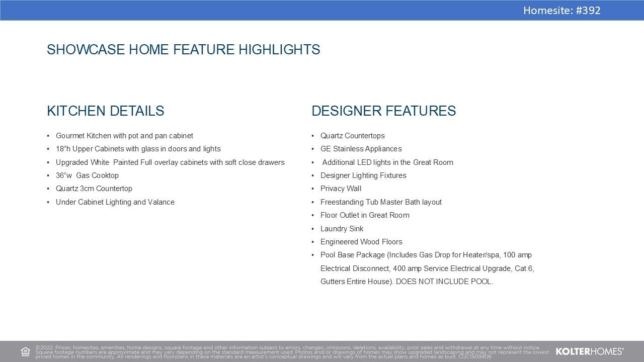Click the Quartz 3cm Countertop bullet

coord(94,189)
